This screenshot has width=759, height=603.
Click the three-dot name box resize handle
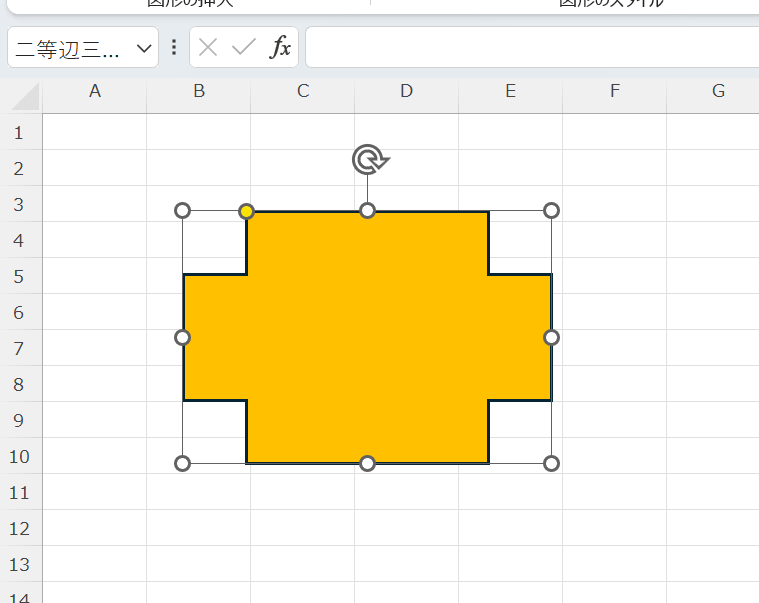coord(174,47)
